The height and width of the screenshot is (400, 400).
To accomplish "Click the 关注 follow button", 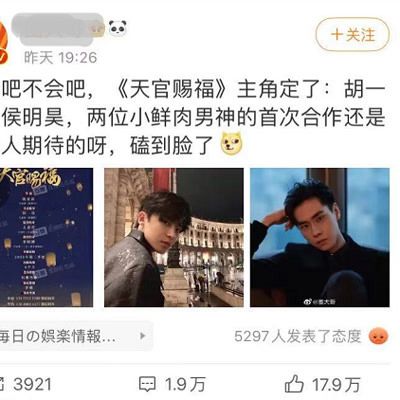I will tap(352, 34).
